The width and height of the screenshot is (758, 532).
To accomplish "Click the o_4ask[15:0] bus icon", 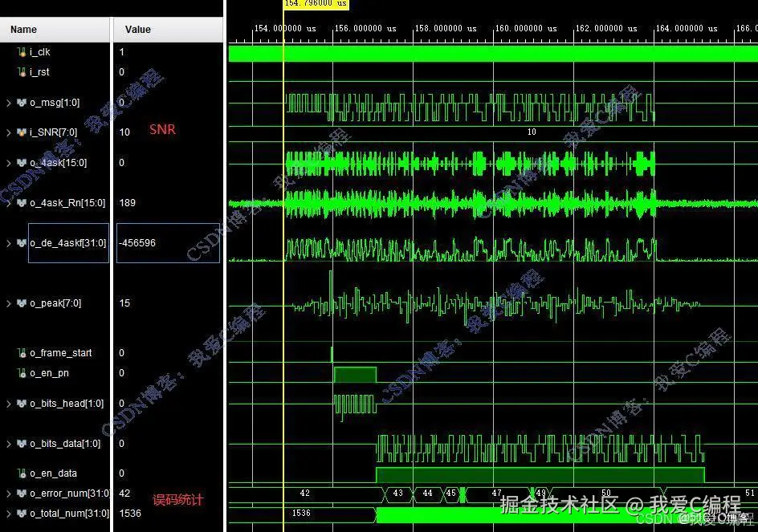I will 21,163.
